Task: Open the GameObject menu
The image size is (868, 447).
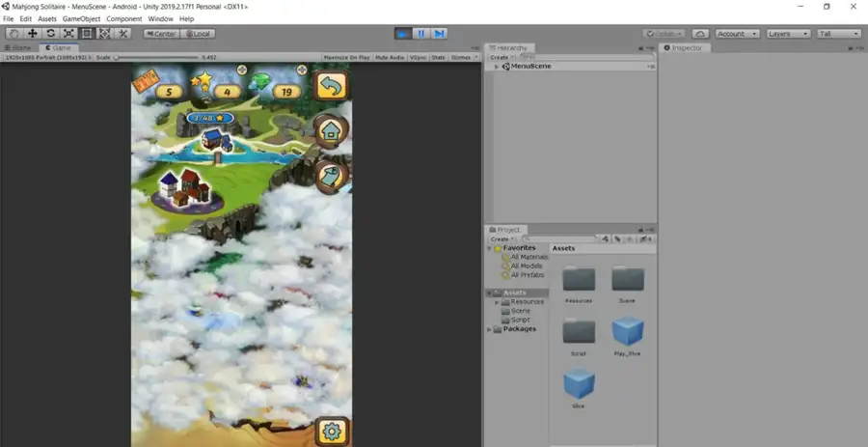Action: (x=81, y=18)
